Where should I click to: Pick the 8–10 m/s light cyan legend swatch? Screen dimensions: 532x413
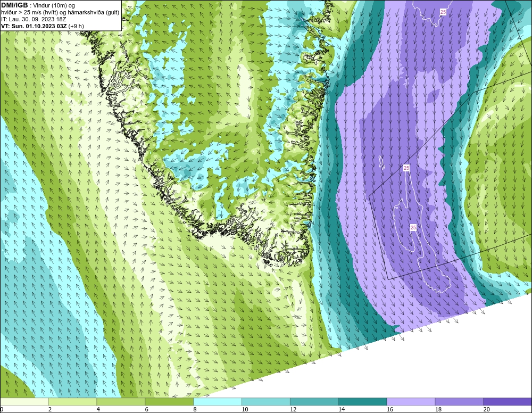tap(218, 402)
